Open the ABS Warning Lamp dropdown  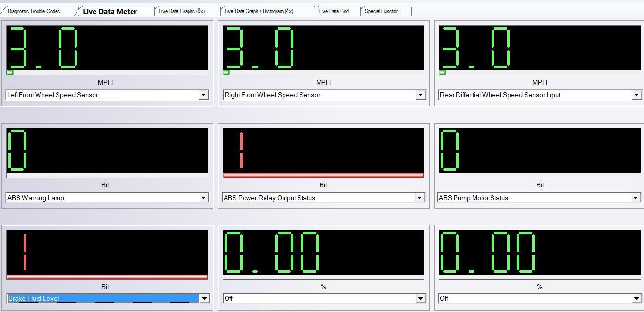(x=204, y=198)
